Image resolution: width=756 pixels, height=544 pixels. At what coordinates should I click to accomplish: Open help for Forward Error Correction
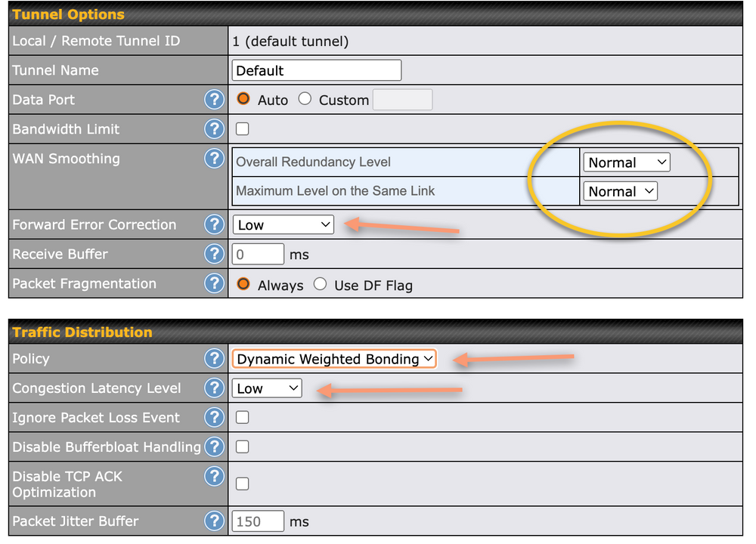[x=214, y=224]
